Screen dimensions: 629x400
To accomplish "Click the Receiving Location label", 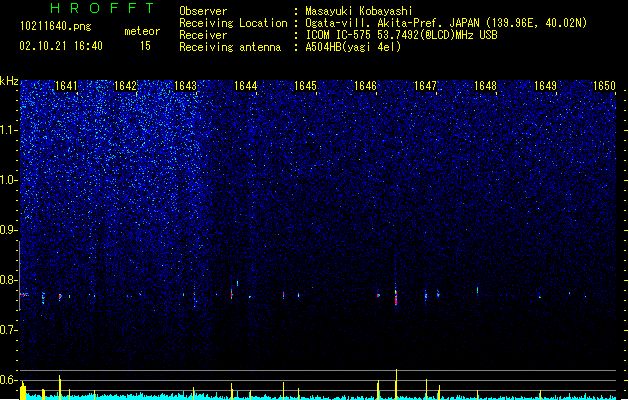I will click(233, 23).
